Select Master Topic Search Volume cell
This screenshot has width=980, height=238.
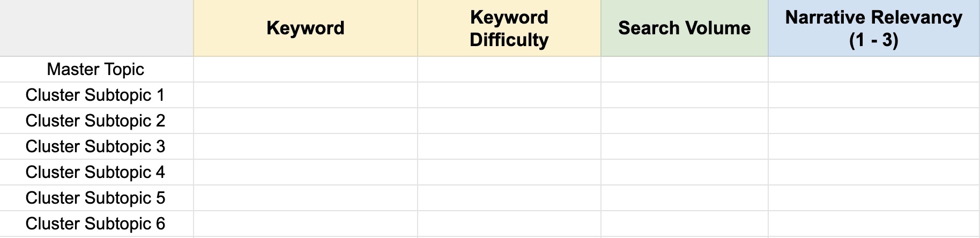click(685, 69)
